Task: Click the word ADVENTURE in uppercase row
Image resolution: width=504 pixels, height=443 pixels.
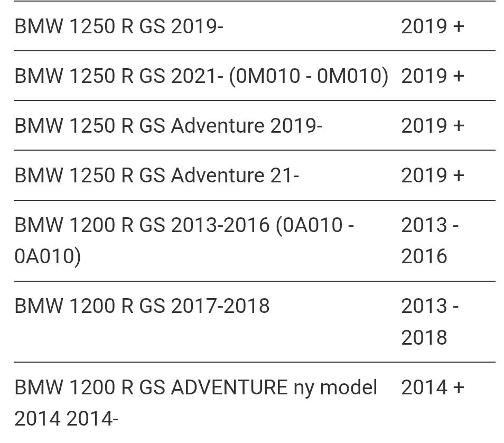Action: pos(229,387)
